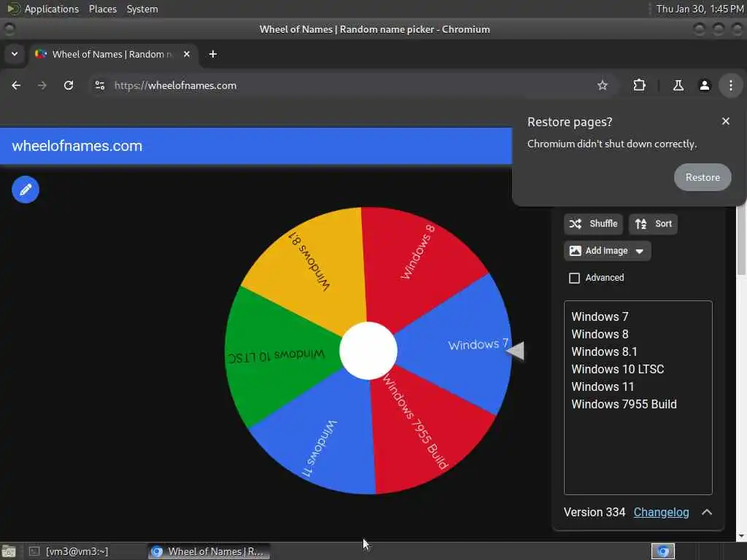Click the wheel pointer arrow
This screenshot has width=747, height=560.
[x=516, y=351]
